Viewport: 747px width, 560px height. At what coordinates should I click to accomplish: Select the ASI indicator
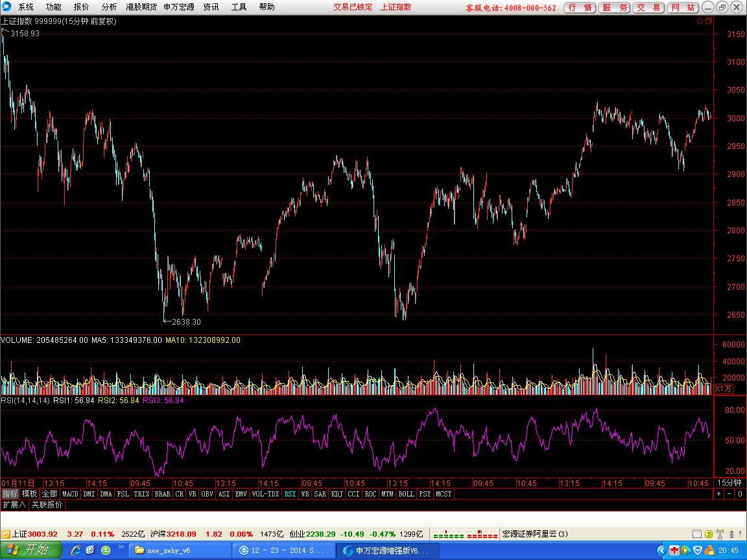tap(224, 494)
